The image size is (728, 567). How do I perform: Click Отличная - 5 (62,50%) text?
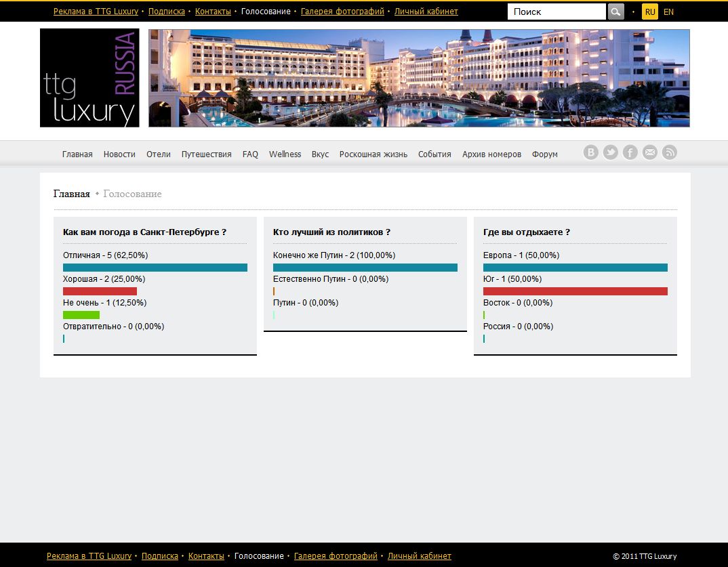point(105,255)
